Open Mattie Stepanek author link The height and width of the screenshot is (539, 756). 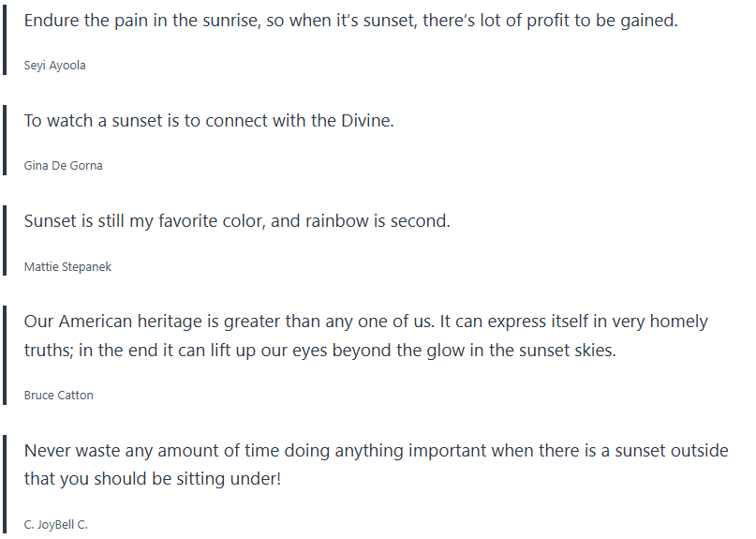(67, 267)
